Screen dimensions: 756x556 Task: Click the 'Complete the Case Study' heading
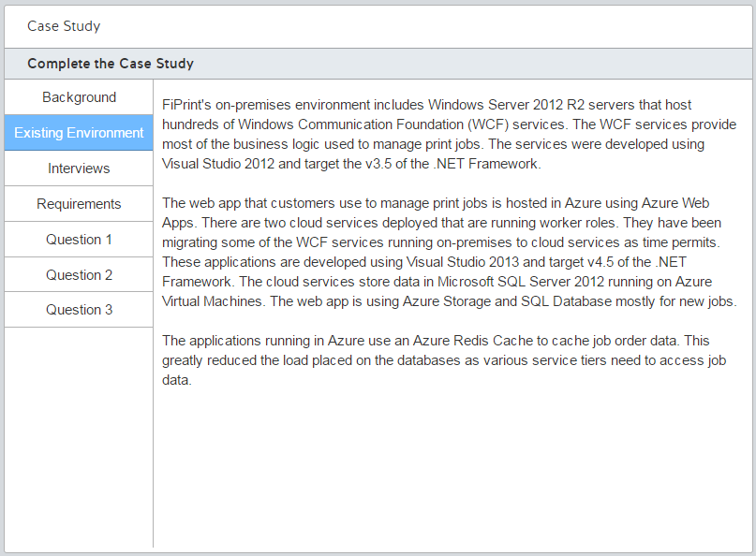111,64
